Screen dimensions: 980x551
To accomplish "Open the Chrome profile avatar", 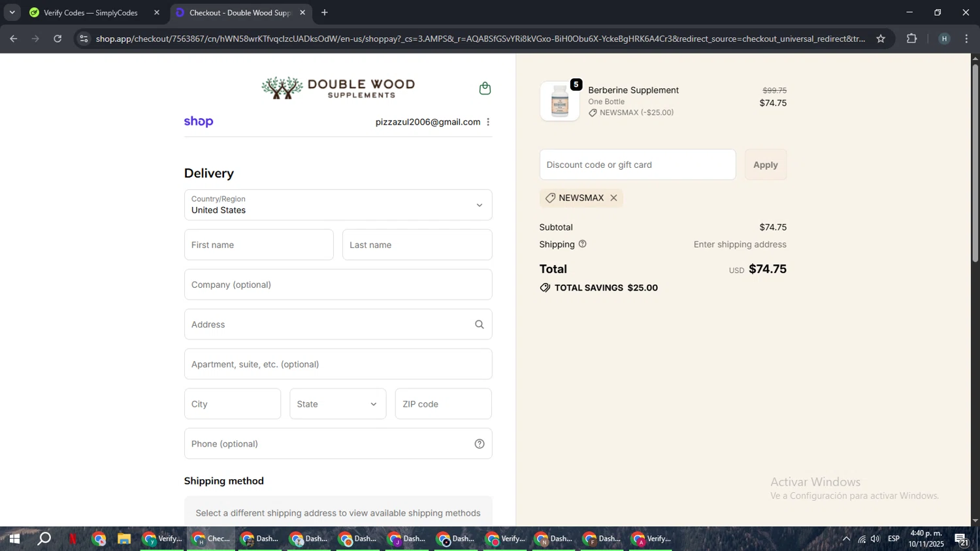I will pos(944,39).
